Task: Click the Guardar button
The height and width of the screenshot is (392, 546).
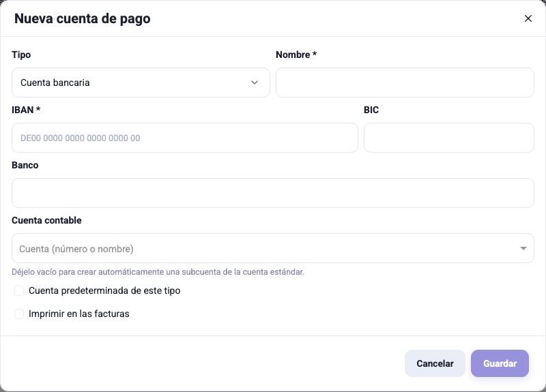Action: 500,363
